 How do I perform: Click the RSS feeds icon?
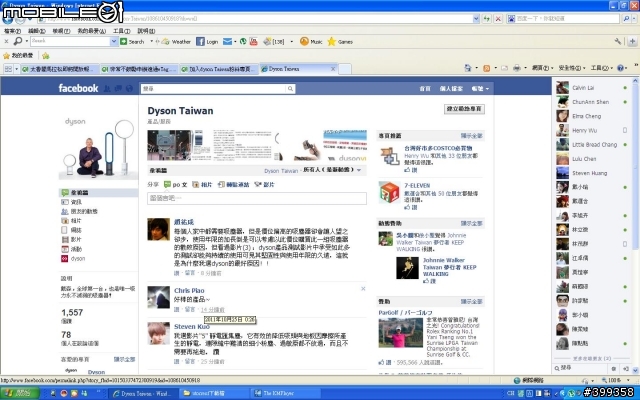(487, 69)
